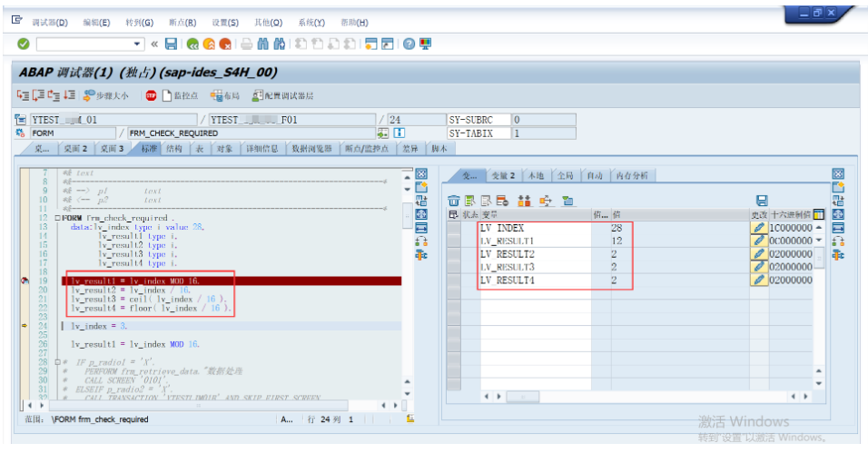The height and width of the screenshot is (453, 868).
Task: Click the execute (step over) icon
Action: coord(38,95)
